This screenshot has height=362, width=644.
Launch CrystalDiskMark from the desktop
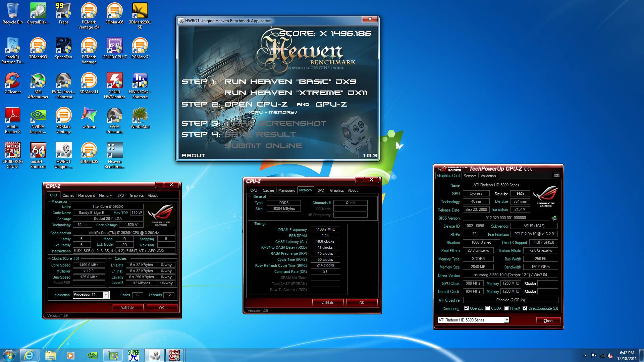coord(38,13)
